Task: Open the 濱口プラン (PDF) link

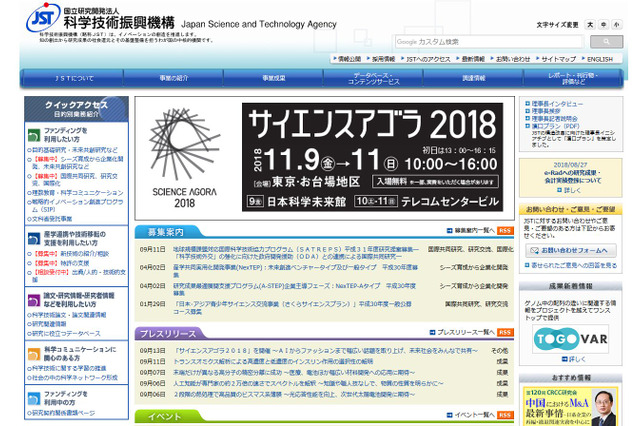Action: coord(555,126)
